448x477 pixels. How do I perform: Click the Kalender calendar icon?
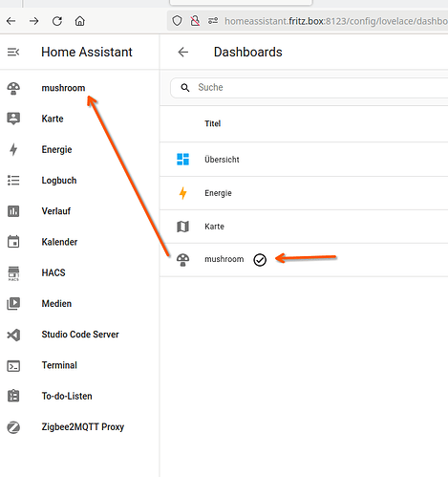point(13,242)
